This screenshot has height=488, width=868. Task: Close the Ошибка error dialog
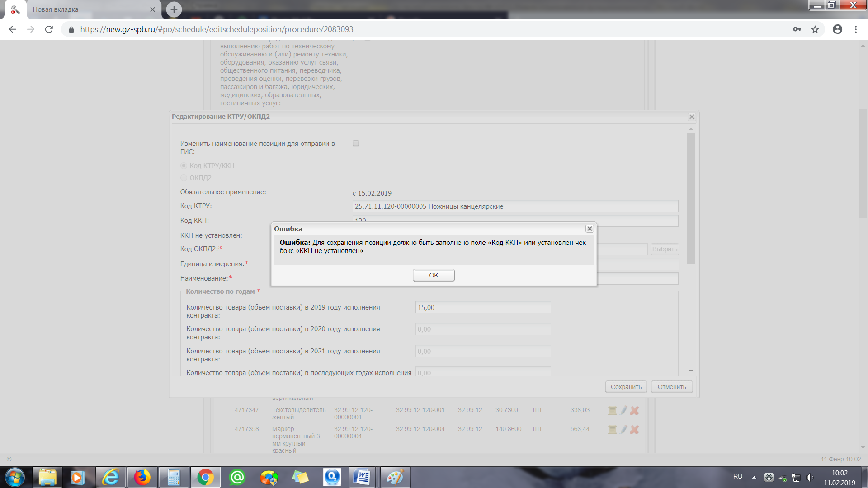[589, 229]
